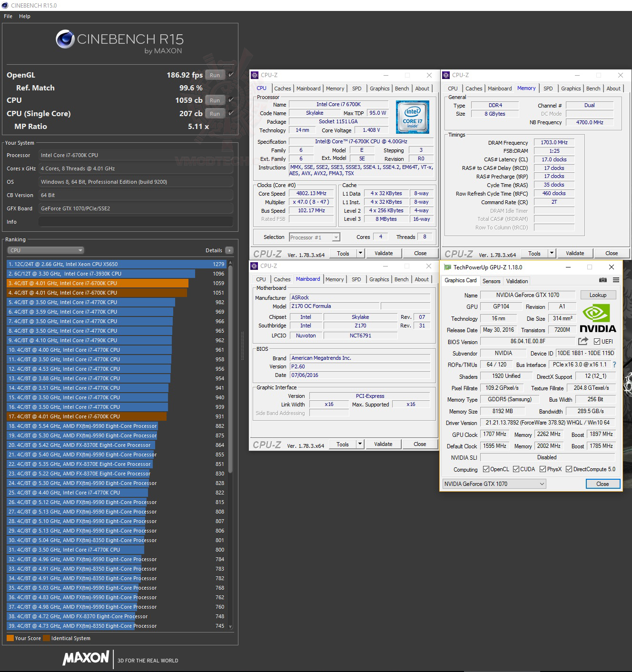Screen dimensions: 632x672
Task: Click the NVIDIA logo in GPU-Z
Action: (x=598, y=318)
